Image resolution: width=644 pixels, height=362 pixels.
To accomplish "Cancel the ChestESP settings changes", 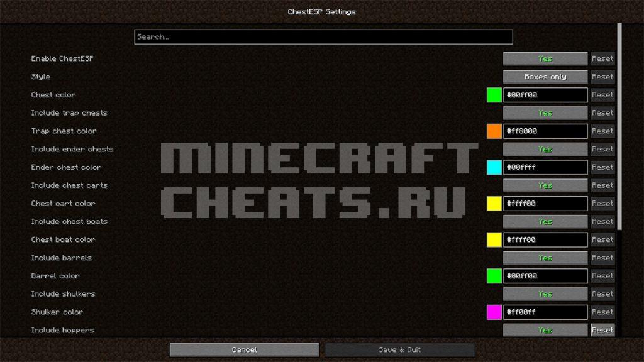I will click(x=245, y=349).
